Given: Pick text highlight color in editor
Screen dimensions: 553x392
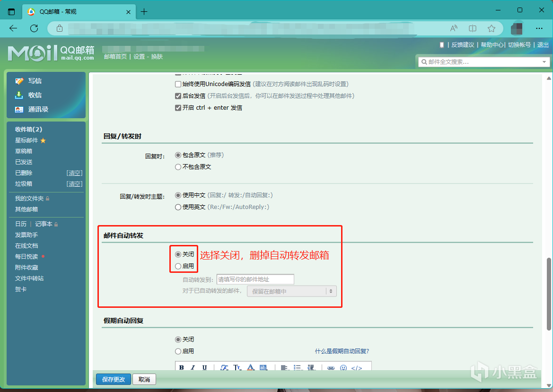Looking at the screenshot, I should coord(263,367).
